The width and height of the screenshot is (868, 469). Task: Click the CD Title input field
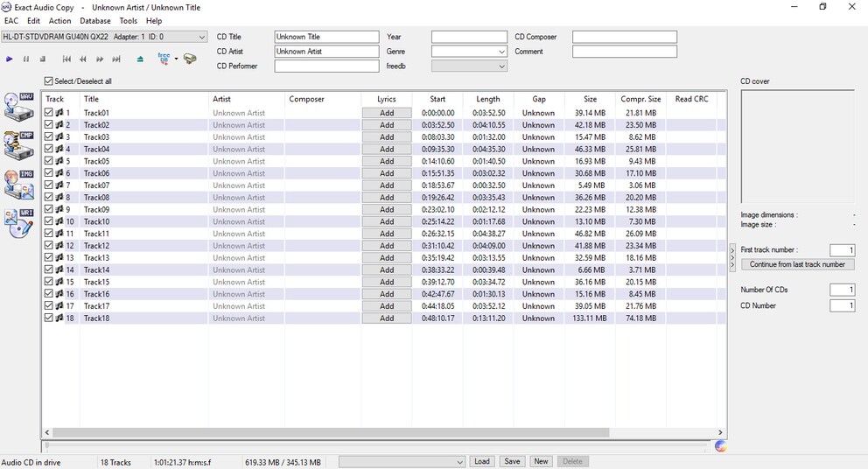326,37
